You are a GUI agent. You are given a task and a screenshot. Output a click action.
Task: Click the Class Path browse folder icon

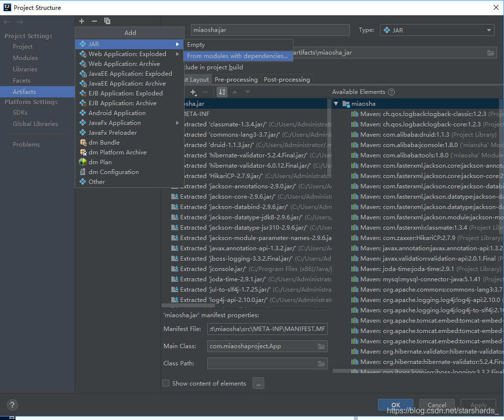click(321, 363)
